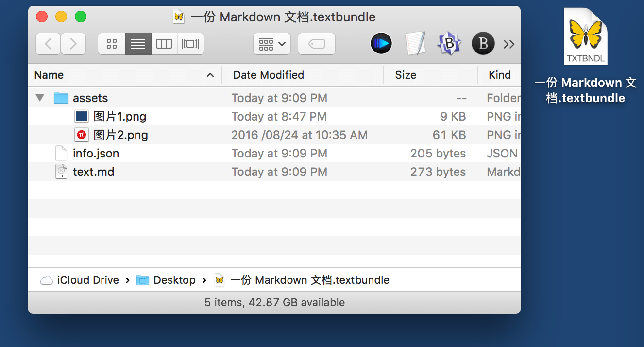Viewport: 644px width, 347px height.
Task: Show more toolbar items via overflow chevron
Action: 508,44
